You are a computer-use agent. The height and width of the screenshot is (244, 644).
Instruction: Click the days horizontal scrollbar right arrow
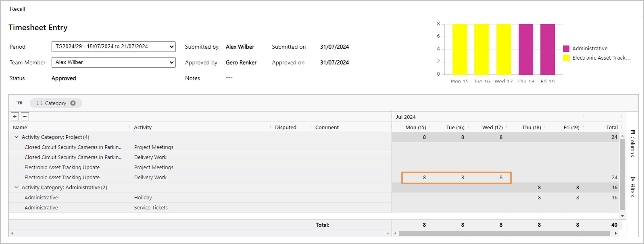[616, 233]
